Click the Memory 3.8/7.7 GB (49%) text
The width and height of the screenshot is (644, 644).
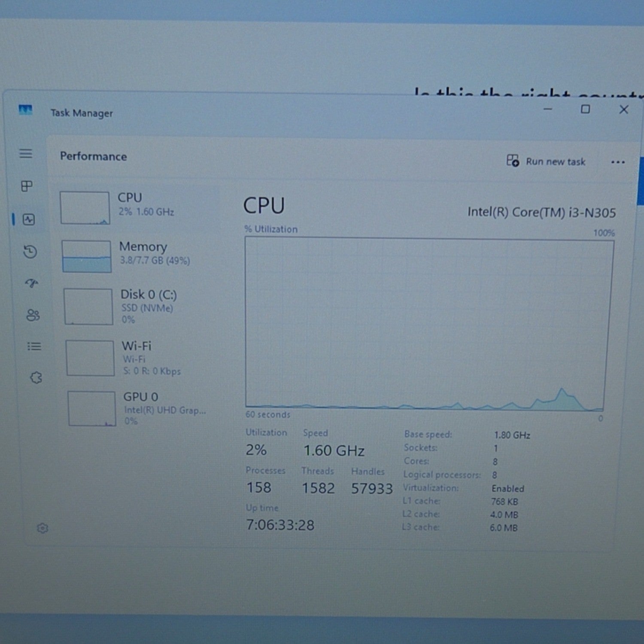point(155,261)
